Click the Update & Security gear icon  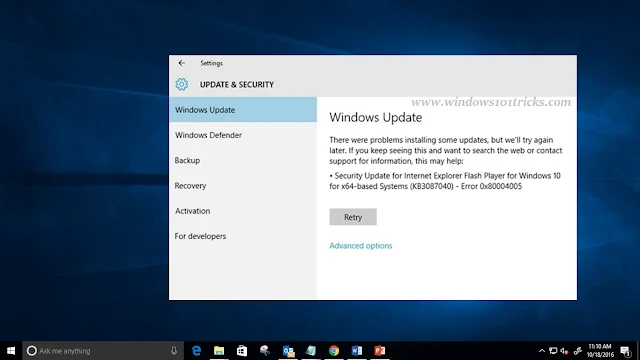point(182,84)
